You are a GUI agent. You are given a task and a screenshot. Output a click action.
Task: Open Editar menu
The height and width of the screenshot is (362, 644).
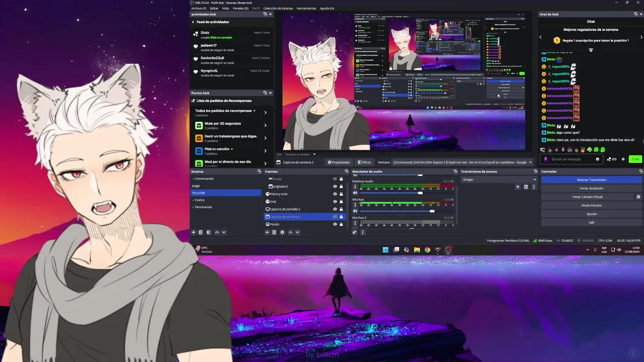pos(214,9)
